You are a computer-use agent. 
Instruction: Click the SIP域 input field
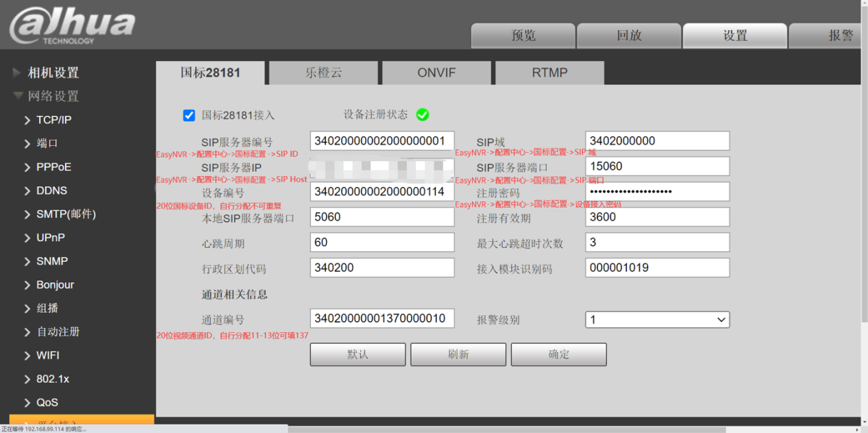click(x=656, y=140)
